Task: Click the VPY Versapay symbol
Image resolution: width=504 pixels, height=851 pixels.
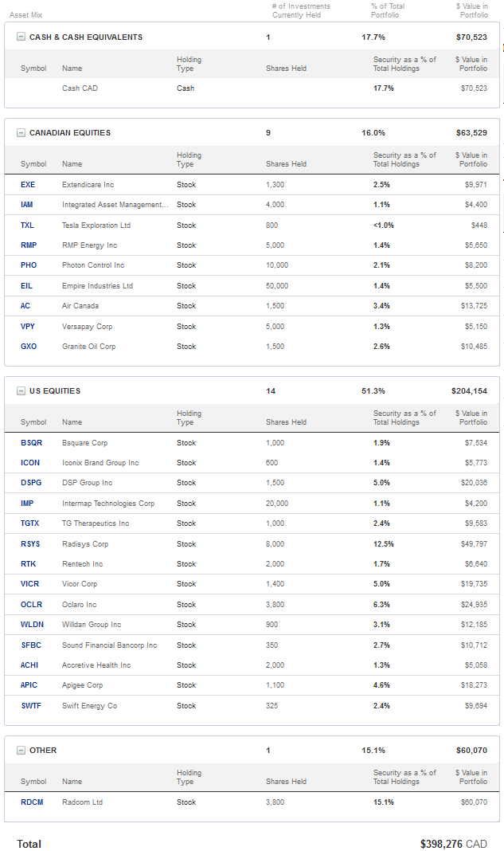Action: pos(28,326)
